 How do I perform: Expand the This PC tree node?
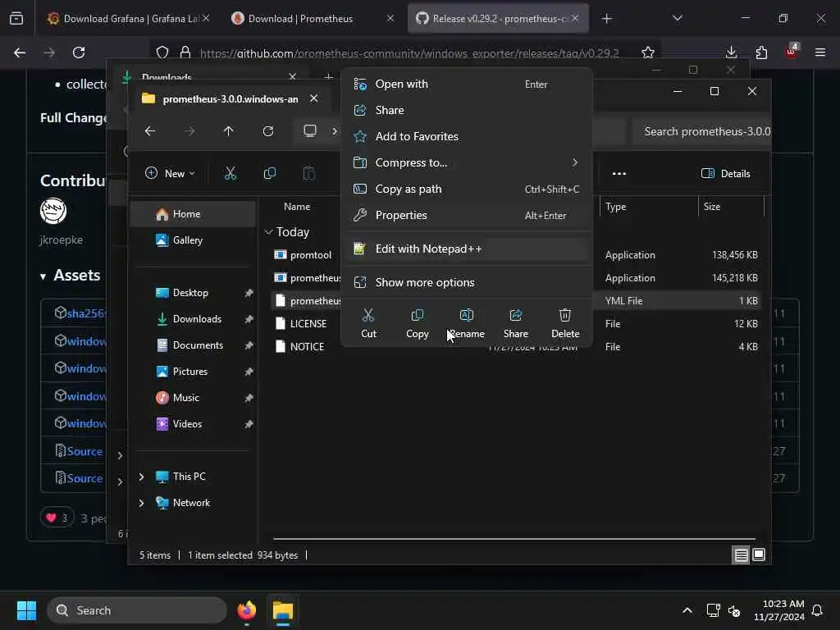(x=141, y=477)
